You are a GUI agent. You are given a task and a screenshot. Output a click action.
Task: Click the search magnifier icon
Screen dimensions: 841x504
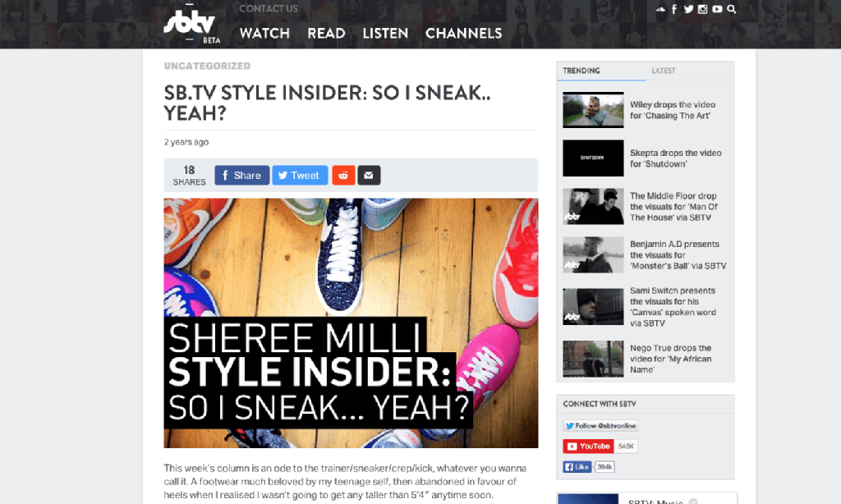click(732, 9)
